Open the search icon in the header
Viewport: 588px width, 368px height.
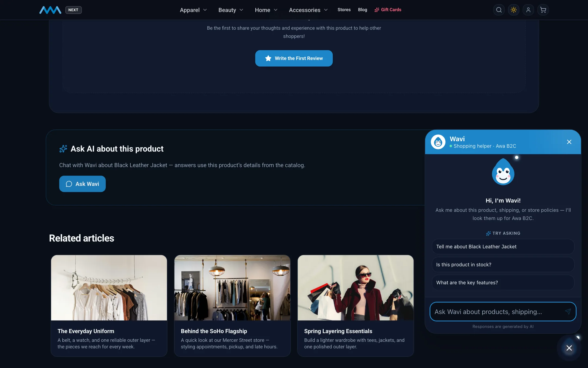click(x=499, y=10)
